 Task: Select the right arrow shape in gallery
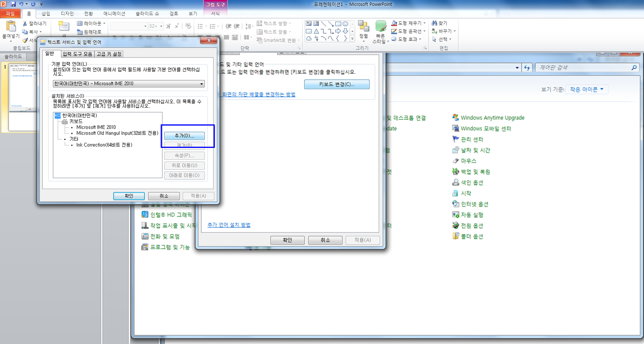coord(338,31)
